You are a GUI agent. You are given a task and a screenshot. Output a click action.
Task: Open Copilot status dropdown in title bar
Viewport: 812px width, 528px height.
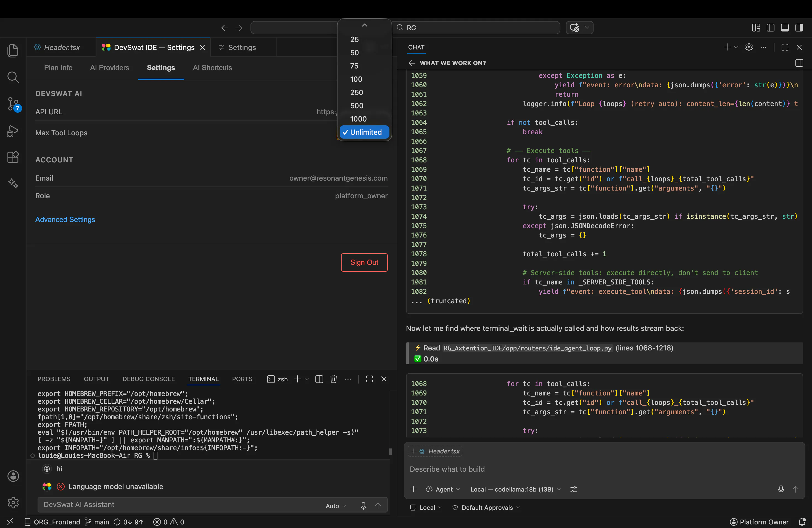(x=579, y=28)
